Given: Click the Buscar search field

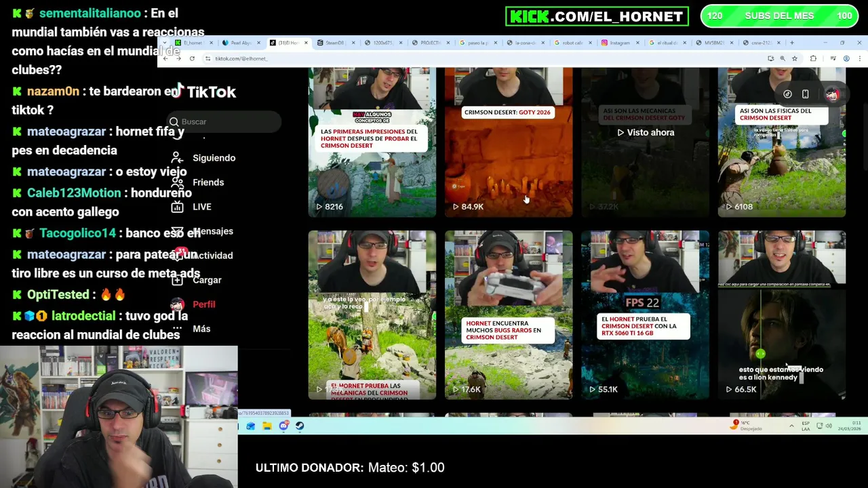Looking at the screenshot, I should point(224,121).
